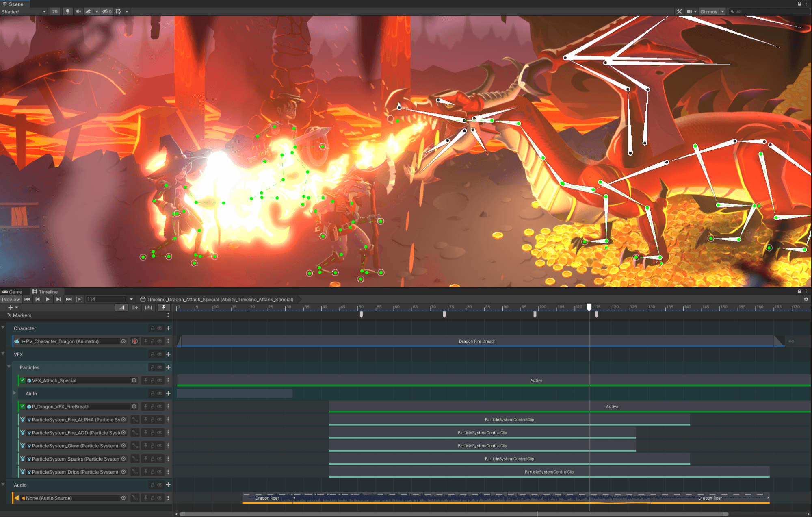Pick object for VFX_Attack_Special binding

[134, 380]
